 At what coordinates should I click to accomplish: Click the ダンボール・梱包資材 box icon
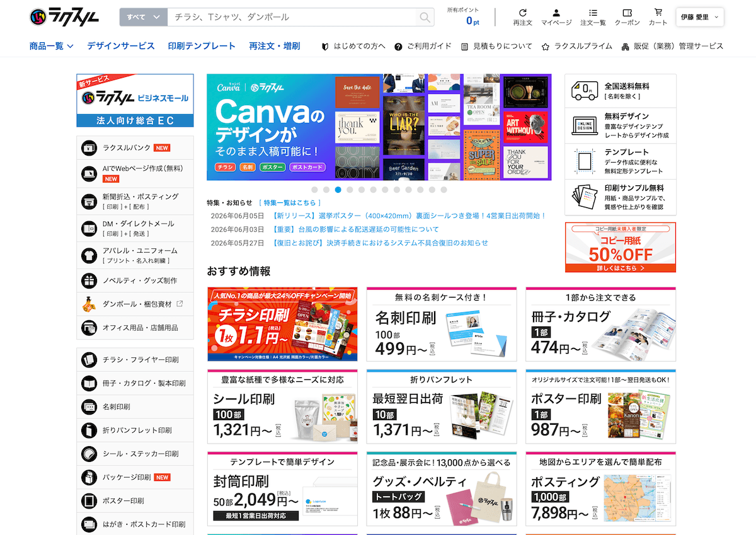pyautogui.click(x=89, y=304)
